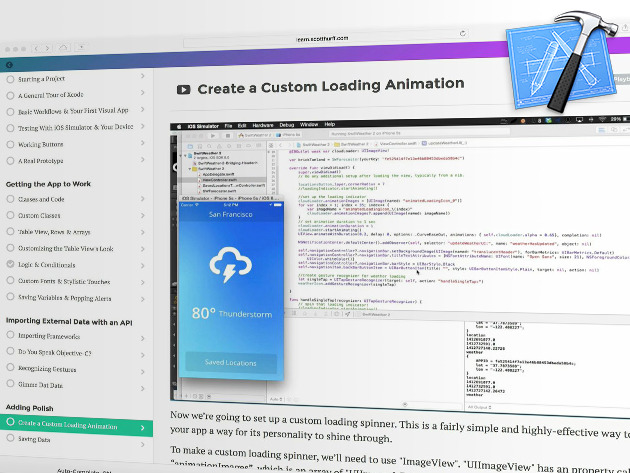Viewport: 630px width, 473px height.
Task: Expand Basic Workflows & Your First Visual App chevron
Action: [x=143, y=109]
